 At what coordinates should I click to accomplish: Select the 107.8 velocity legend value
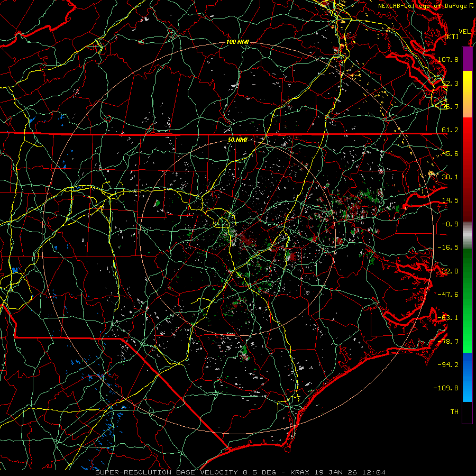click(448, 59)
